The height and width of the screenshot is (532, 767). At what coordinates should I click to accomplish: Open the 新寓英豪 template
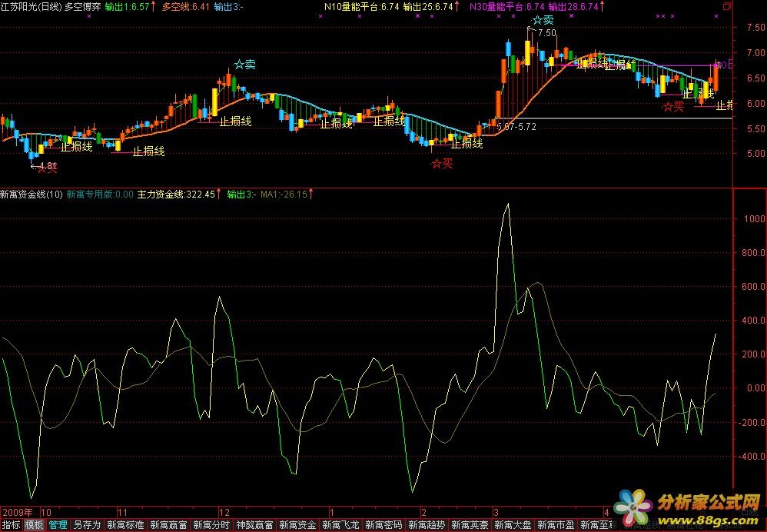(470, 525)
